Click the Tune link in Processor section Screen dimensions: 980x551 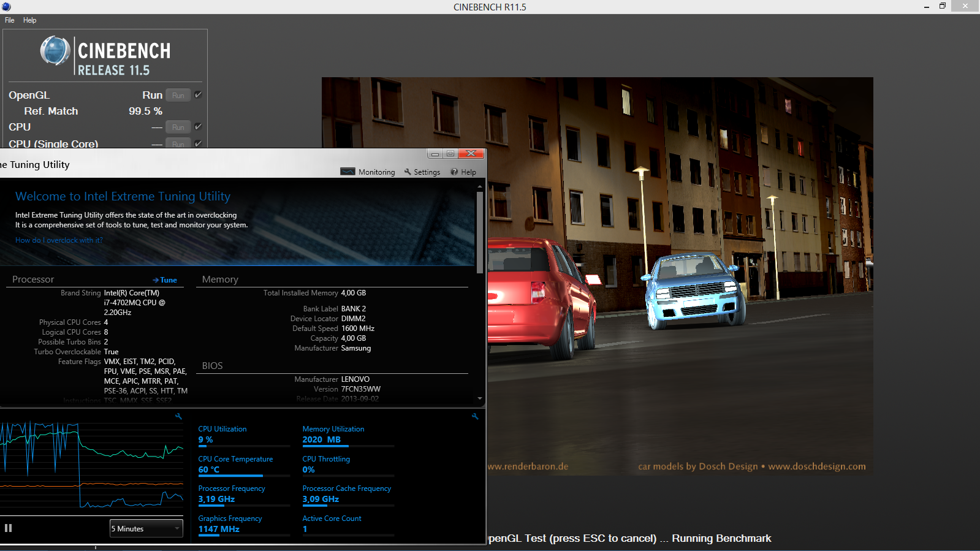pos(165,280)
